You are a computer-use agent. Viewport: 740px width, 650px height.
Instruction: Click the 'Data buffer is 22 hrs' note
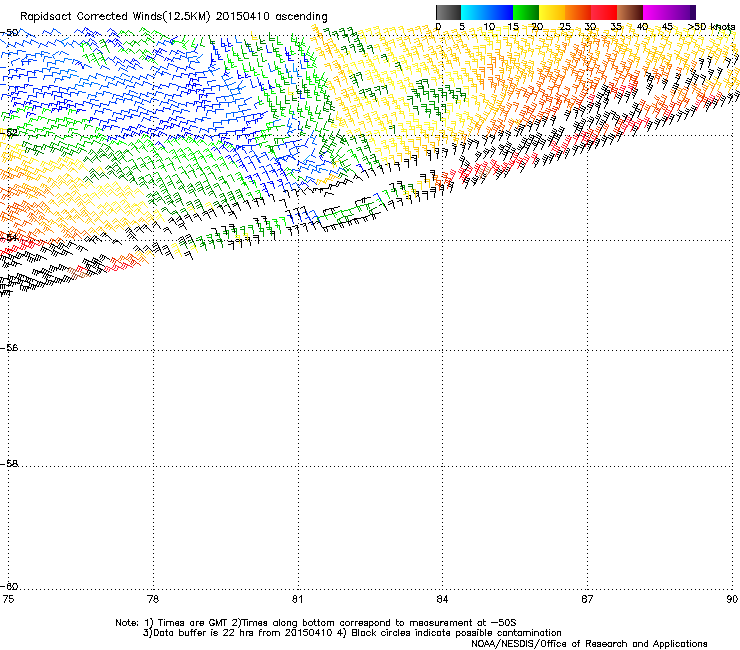click(x=199, y=633)
